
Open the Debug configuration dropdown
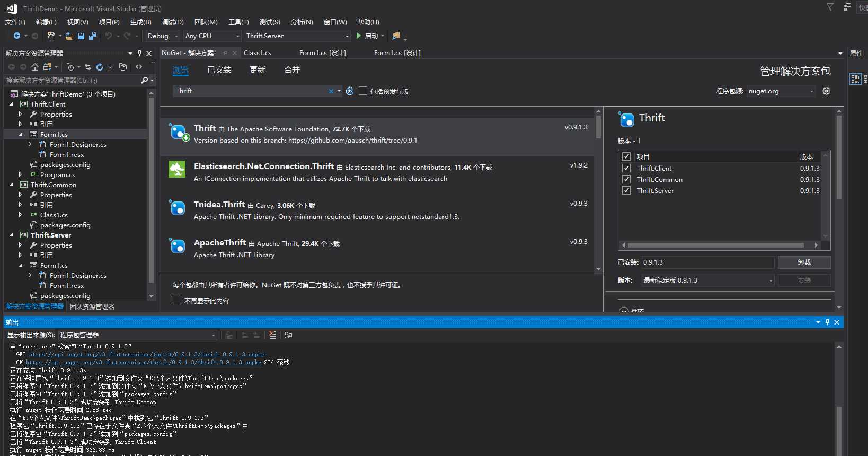point(163,36)
